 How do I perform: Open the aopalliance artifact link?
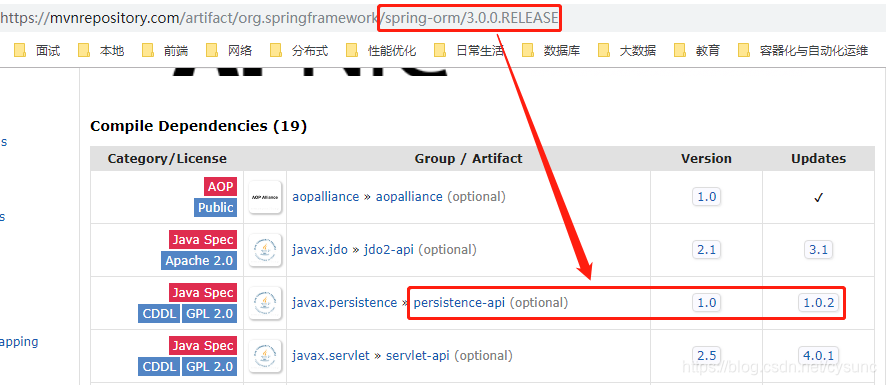point(409,197)
